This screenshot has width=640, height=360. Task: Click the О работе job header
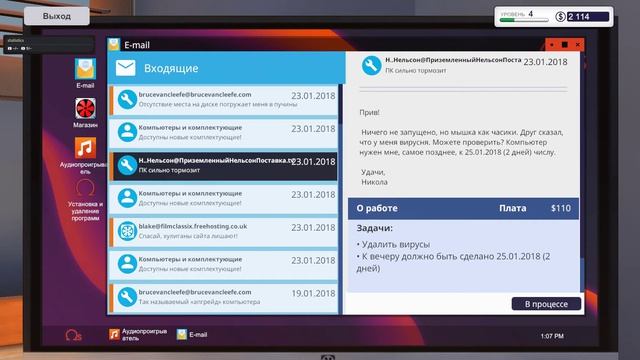pos(377,208)
